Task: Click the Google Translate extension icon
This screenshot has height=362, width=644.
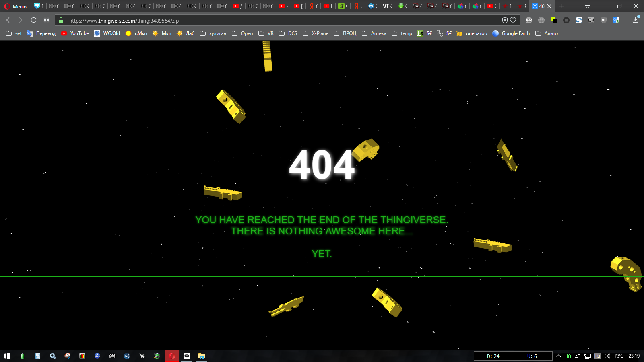Action: click(616, 20)
